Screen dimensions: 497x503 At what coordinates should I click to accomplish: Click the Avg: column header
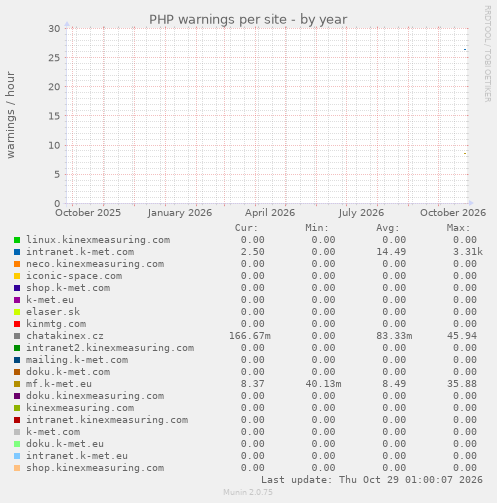[388, 228]
